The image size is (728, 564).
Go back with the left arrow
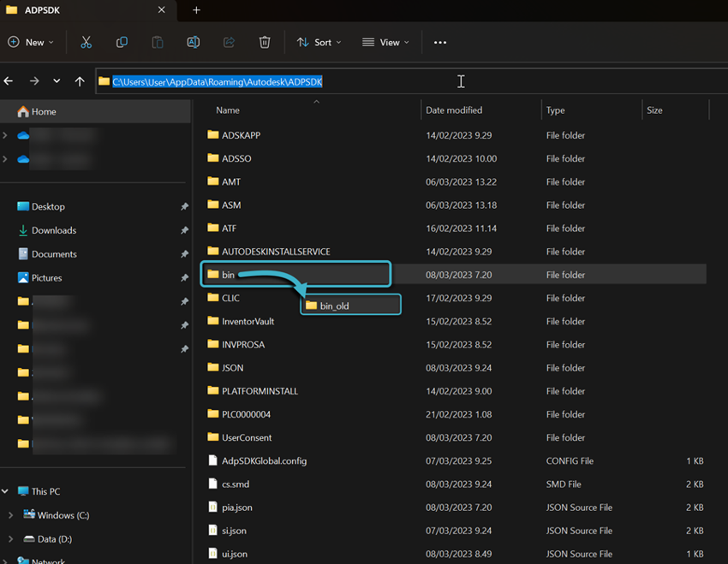click(x=9, y=81)
